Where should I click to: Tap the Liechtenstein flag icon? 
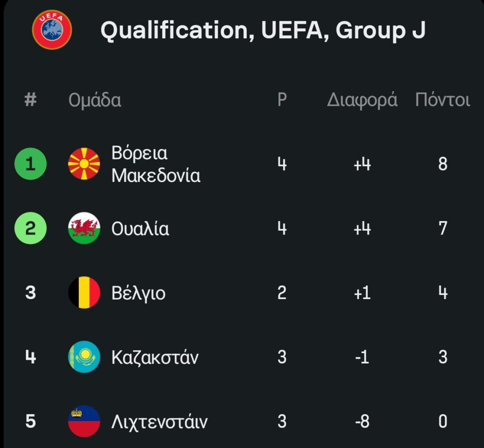coord(84,421)
